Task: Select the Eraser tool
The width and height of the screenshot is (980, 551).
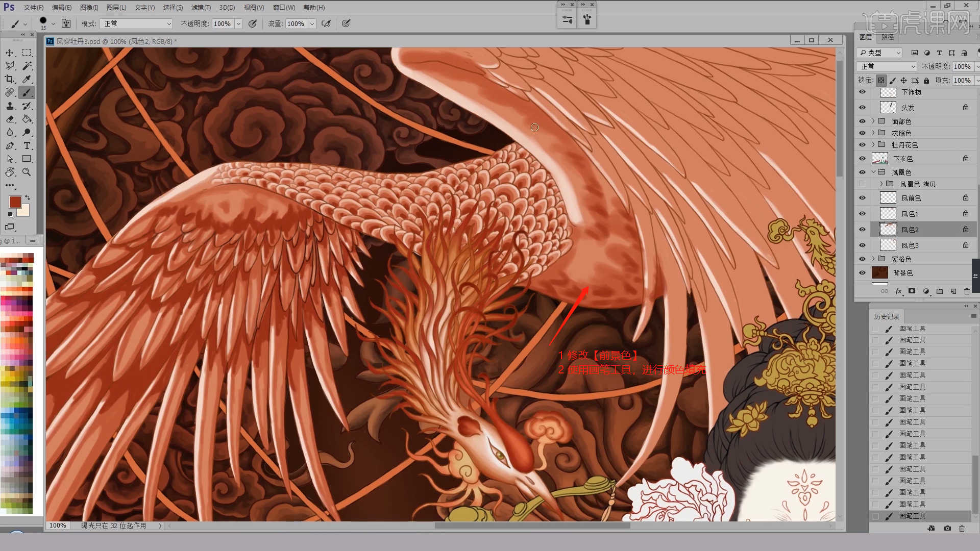Action: click(10, 119)
